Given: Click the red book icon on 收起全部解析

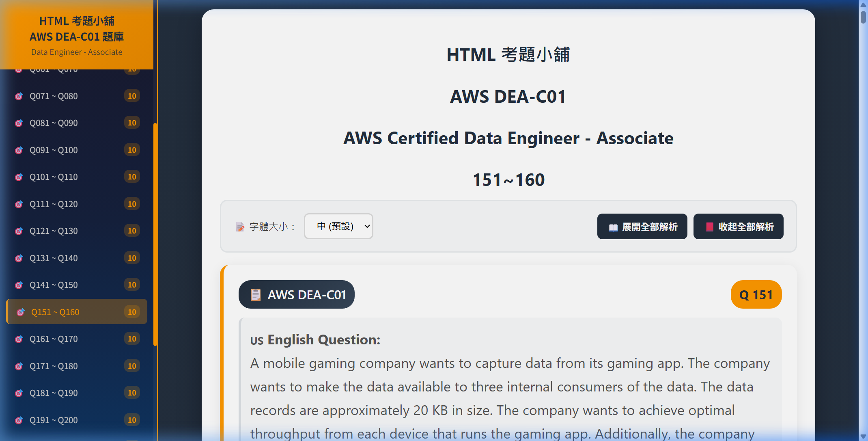Looking at the screenshot, I should tap(709, 227).
